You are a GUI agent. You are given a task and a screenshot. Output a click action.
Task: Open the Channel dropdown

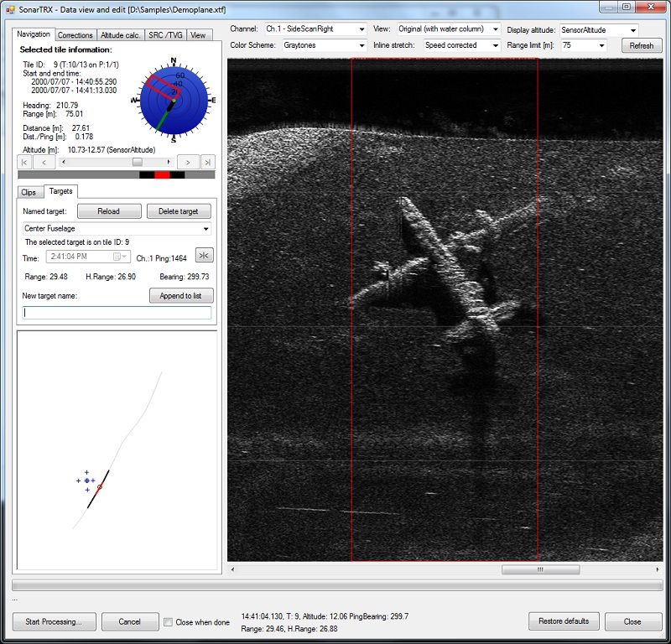[315, 29]
